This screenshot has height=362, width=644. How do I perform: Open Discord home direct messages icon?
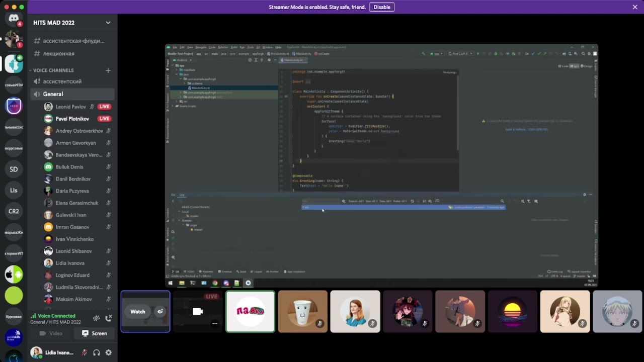14,18
